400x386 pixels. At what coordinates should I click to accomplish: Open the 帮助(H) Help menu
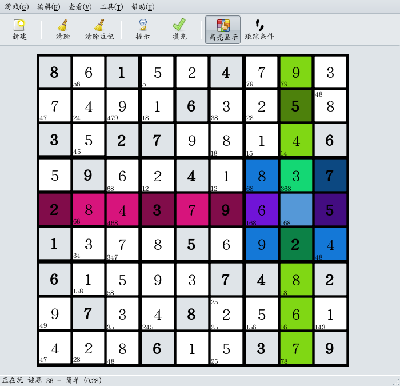142,7
